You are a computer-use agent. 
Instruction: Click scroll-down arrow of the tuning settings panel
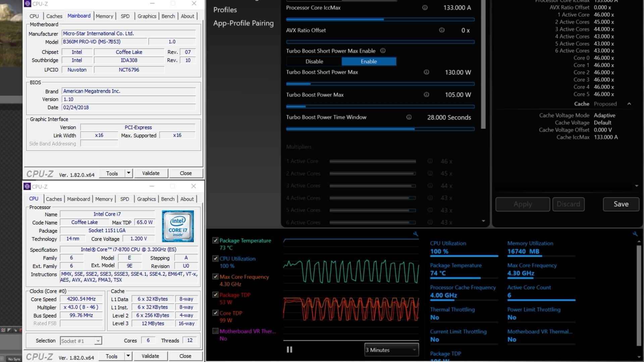coord(483,221)
